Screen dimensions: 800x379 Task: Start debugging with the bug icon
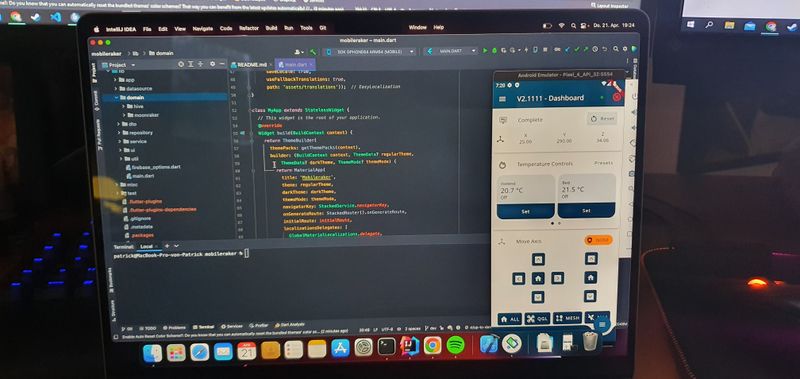click(x=494, y=50)
